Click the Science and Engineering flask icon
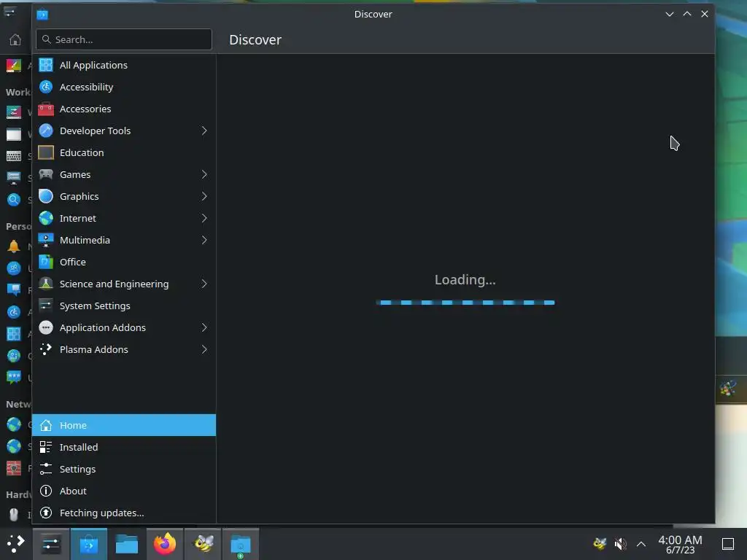This screenshot has height=560, width=747. click(x=46, y=284)
